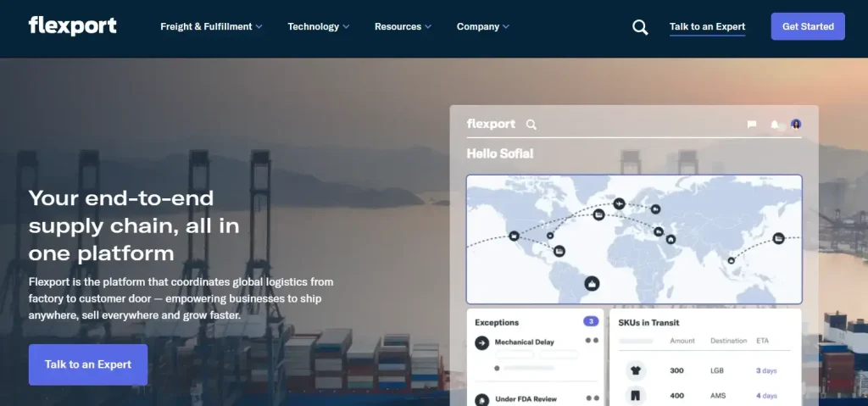Click the container marker east of Asia
The image size is (868, 406).
pyautogui.click(x=778, y=239)
